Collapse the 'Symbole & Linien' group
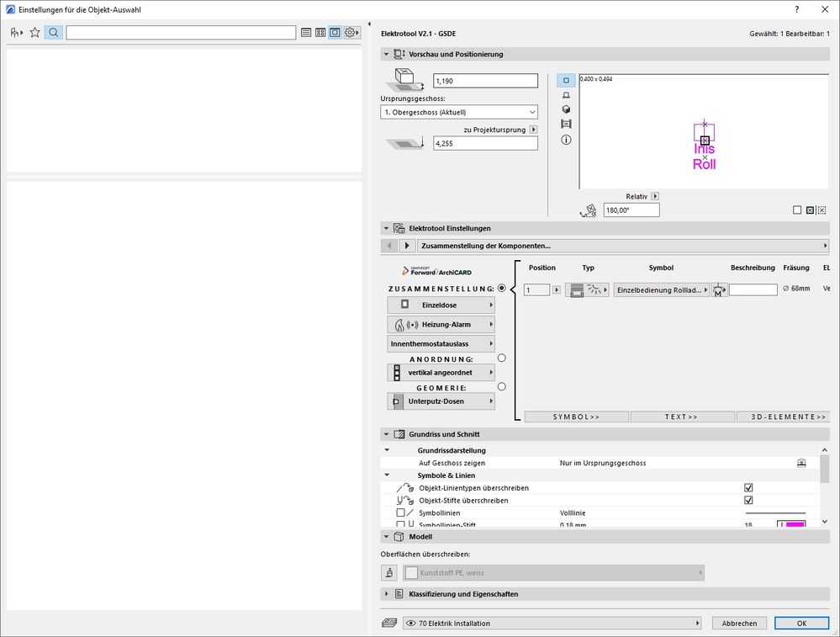Image resolution: width=840 pixels, height=637 pixels. 387,475
